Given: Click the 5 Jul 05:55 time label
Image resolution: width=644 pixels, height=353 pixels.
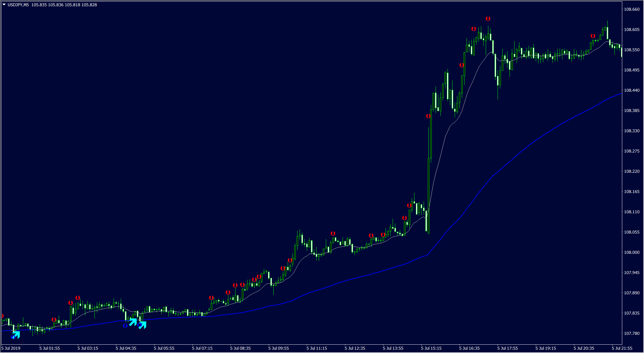Looking at the screenshot, I should [x=164, y=348].
